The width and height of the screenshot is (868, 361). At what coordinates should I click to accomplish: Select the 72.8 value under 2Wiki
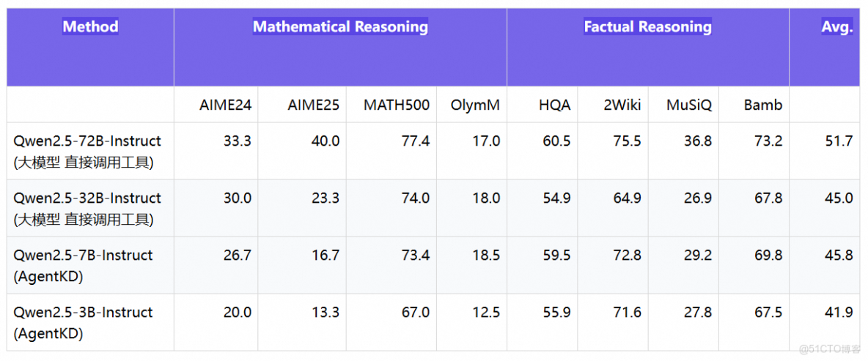click(x=627, y=256)
